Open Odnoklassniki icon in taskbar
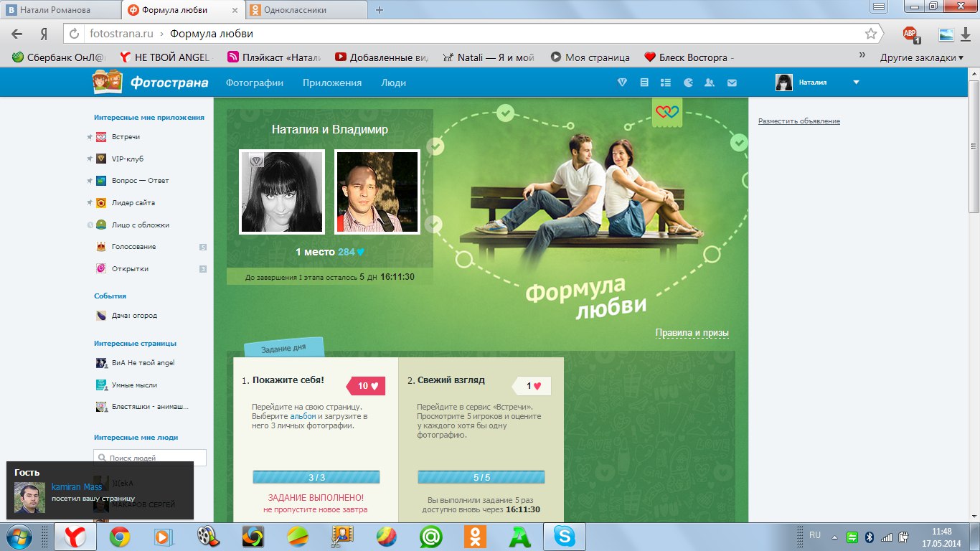980x551 pixels. 475,536
